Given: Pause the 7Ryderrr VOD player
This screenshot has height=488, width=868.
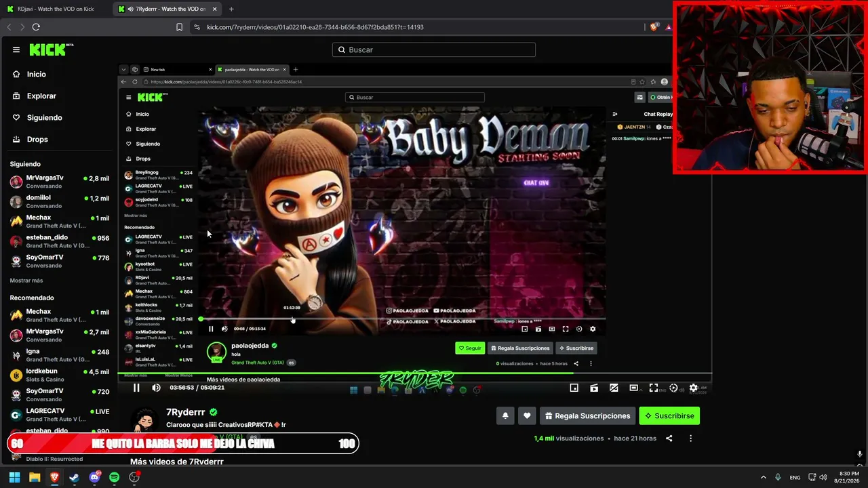Looking at the screenshot, I should coord(136,388).
